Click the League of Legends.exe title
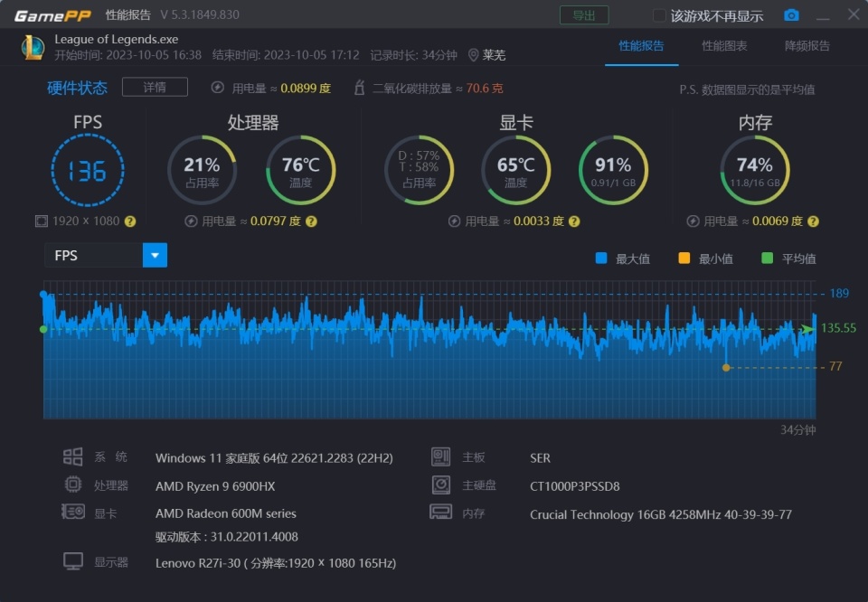The image size is (868, 602). 117,39
